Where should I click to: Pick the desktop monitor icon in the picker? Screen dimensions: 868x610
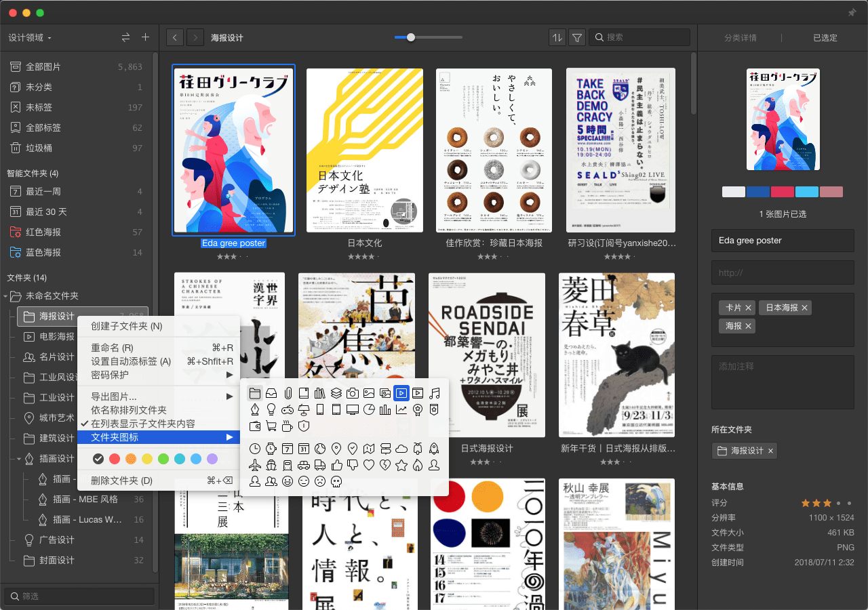353,409
